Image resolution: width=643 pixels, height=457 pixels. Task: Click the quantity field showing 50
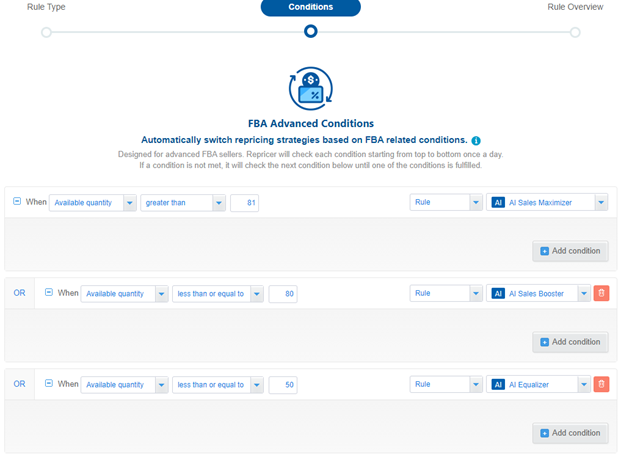point(283,385)
